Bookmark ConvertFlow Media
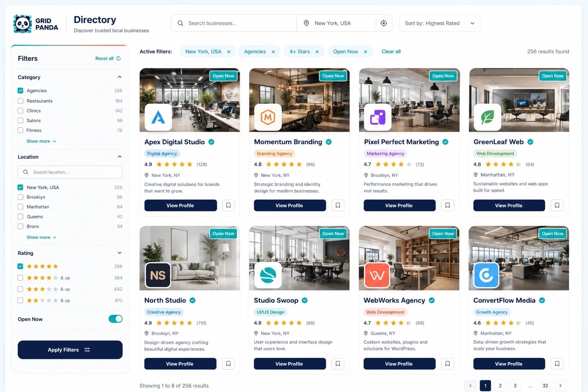Viewport: 588px width, 392px height. point(557,364)
